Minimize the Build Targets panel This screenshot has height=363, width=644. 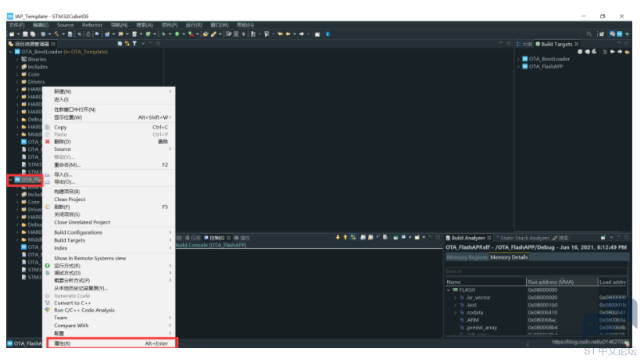pos(619,43)
